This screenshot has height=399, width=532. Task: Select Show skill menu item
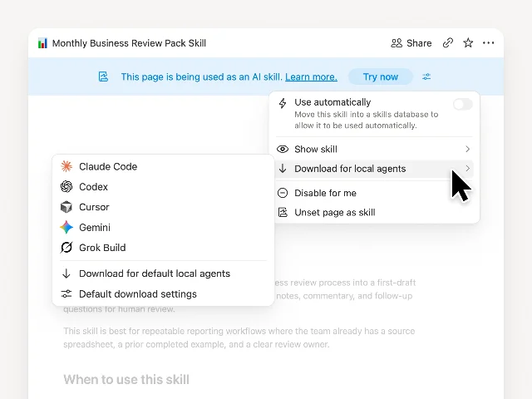375,149
